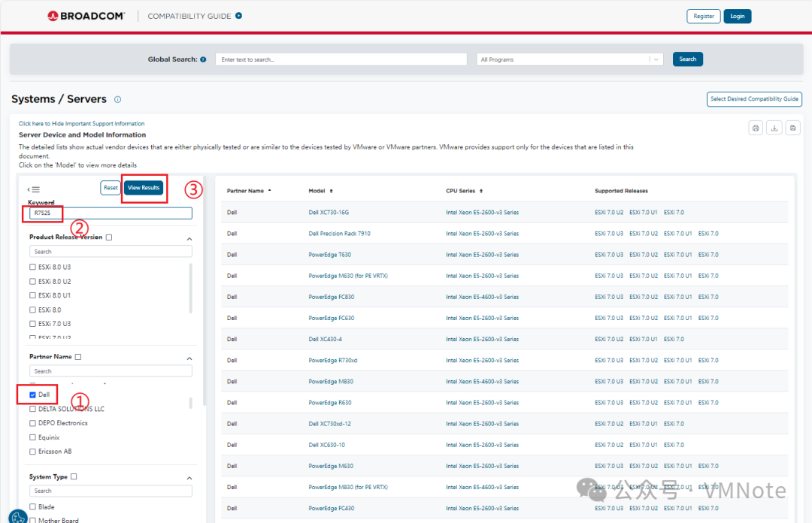Screen dimensions: 812x523
Task: Open PowerEdge M830 model details
Action: pyautogui.click(x=331, y=382)
